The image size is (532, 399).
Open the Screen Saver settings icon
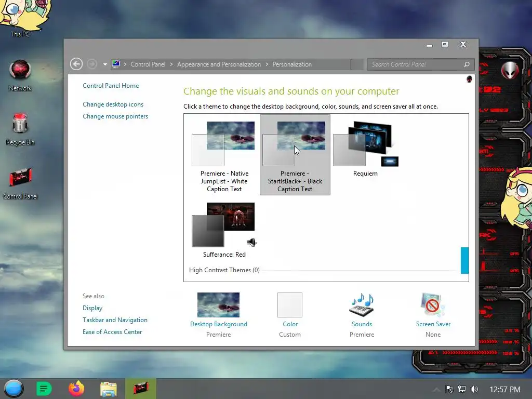pyautogui.click(x=433, y=304)
